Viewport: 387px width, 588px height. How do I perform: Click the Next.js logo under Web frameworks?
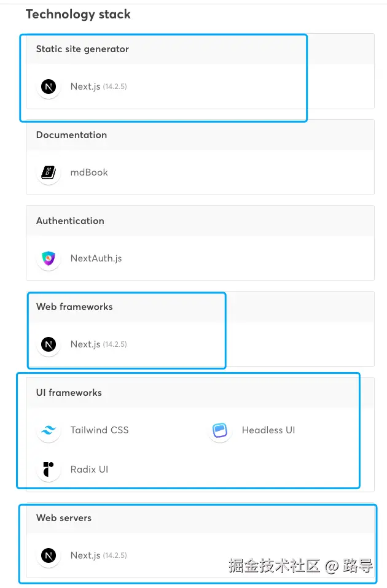click(49, 344)
